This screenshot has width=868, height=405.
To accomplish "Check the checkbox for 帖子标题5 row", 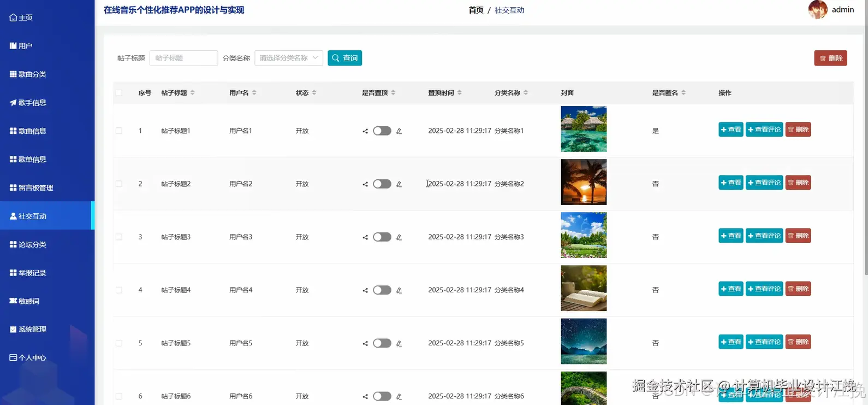I will [119, 343].
